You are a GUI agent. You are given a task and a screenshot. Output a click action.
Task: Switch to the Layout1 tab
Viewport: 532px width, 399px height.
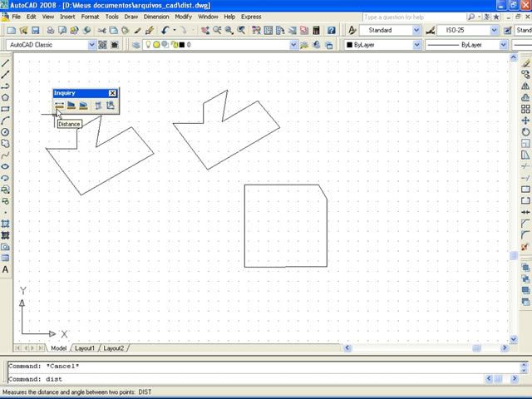point(85,348)
